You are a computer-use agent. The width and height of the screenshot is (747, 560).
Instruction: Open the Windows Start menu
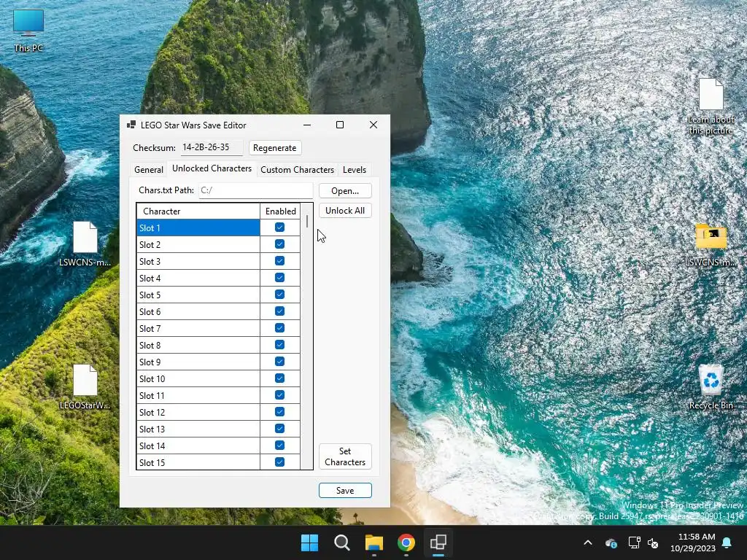309,542
